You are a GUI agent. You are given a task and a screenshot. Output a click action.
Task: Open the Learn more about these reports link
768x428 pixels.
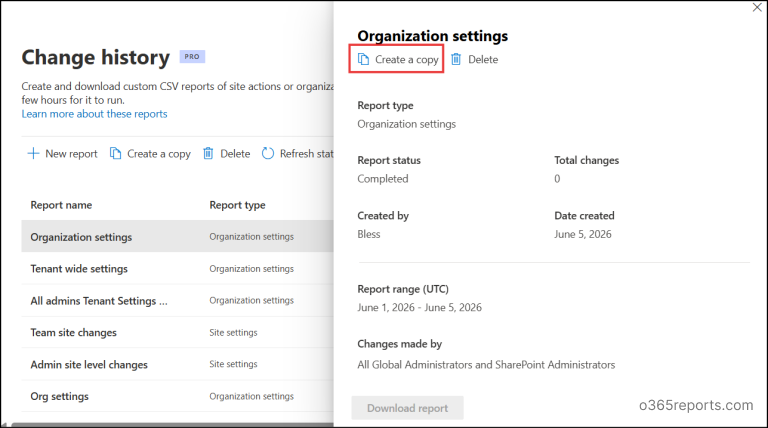coord(95,114)
